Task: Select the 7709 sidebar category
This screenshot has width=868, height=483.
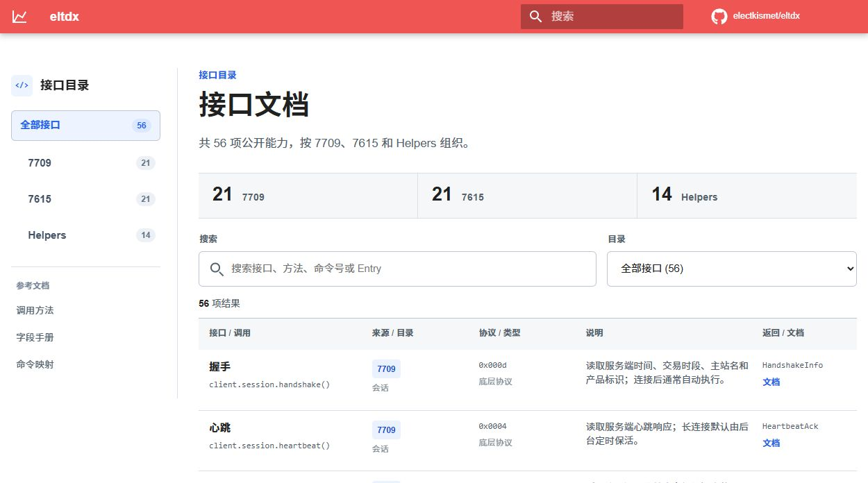Action: click(85, 163)
